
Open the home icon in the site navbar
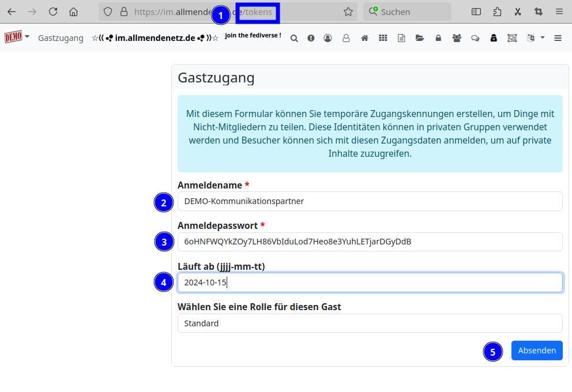tap(364, 38)
